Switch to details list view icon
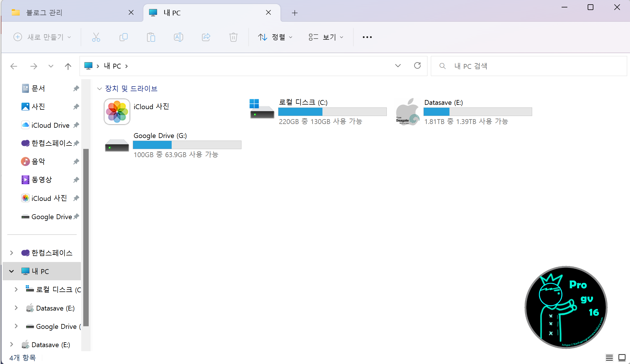Image resolution: width=630 pixels, height=364 pixels. click(x=609, y=357)
